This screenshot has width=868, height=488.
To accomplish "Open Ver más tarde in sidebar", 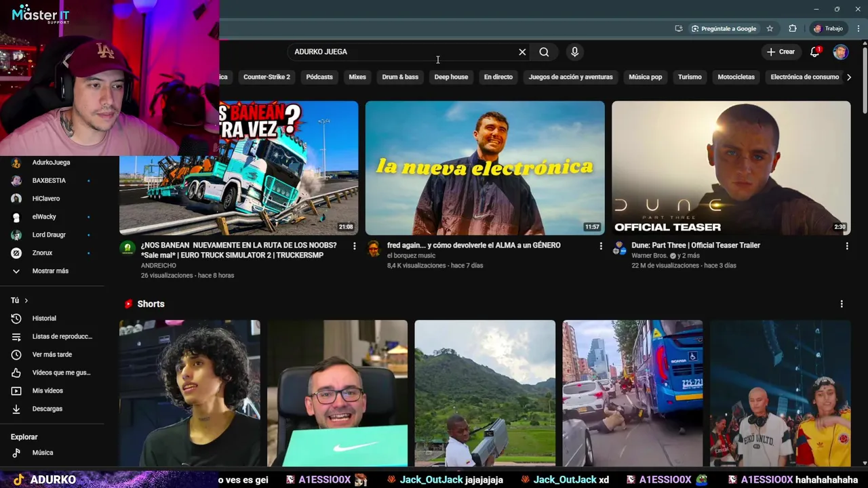I will pyautogui.click(x=52, y=354).
